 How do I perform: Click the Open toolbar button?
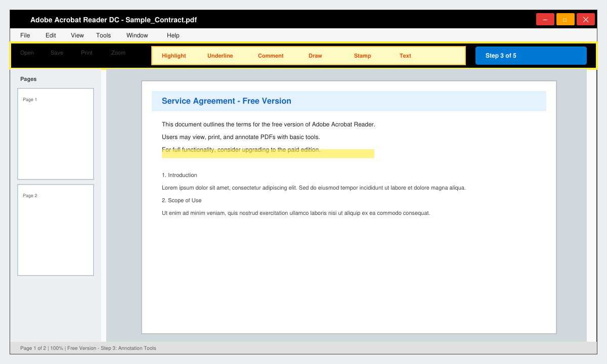[27, 53]
